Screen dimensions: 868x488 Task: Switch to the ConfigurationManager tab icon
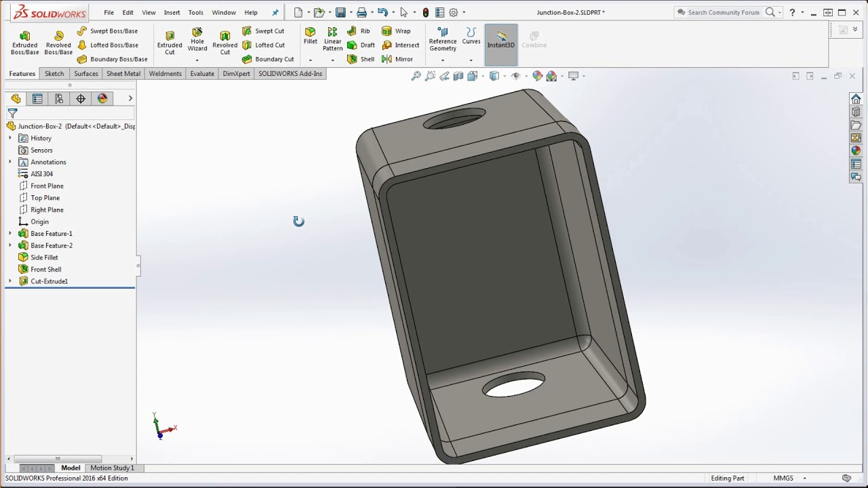coord(59,98)
